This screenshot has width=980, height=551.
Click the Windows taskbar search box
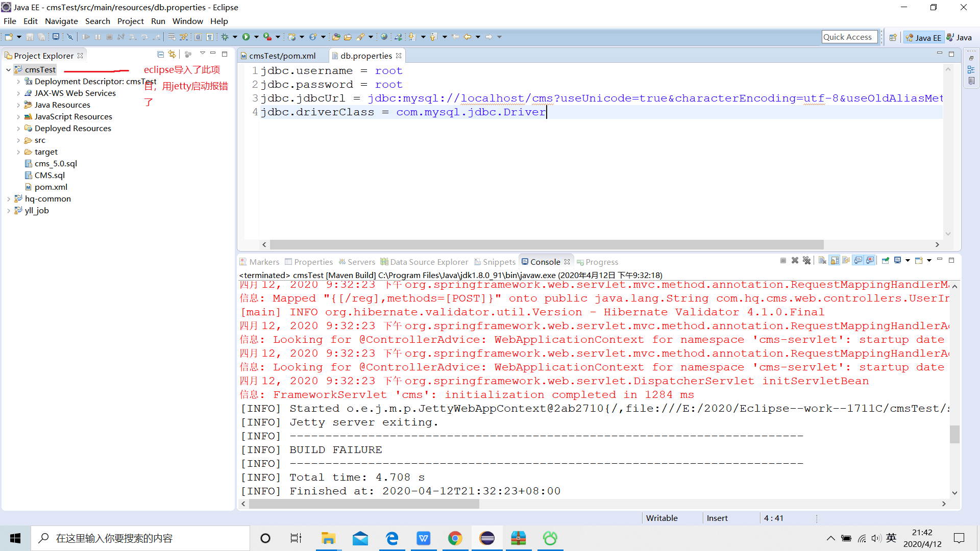point(140,538)
